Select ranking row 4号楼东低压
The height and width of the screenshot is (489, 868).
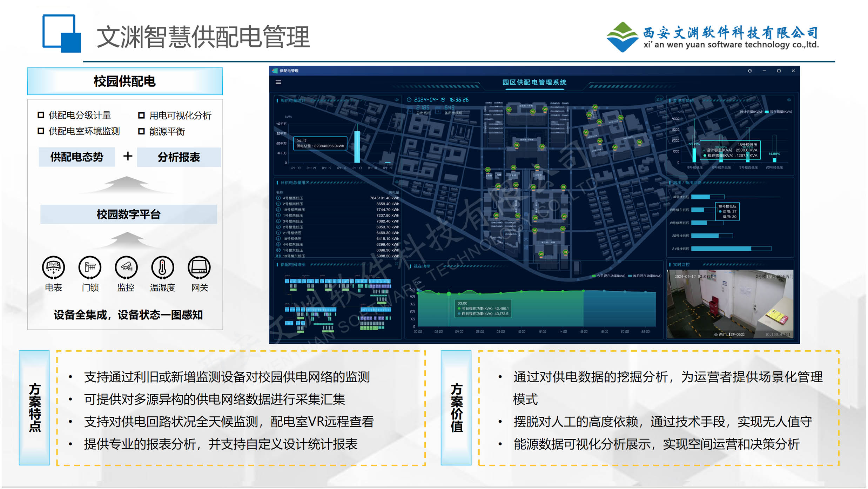coord(337,244)
